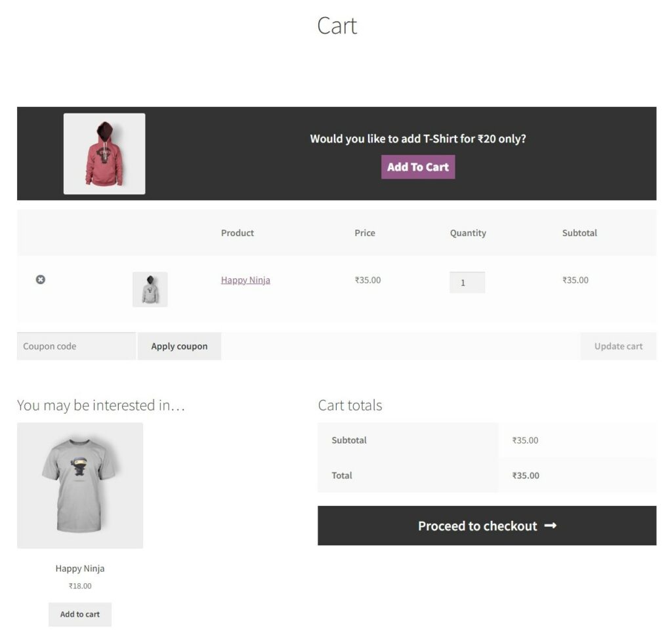Click the Subtotal column header
The image size is (672, 641).
(x=579, y=233)
